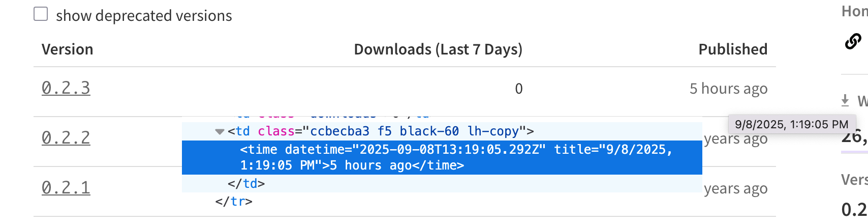
Task: Open version 0.2.1 link
Action: 66,188
